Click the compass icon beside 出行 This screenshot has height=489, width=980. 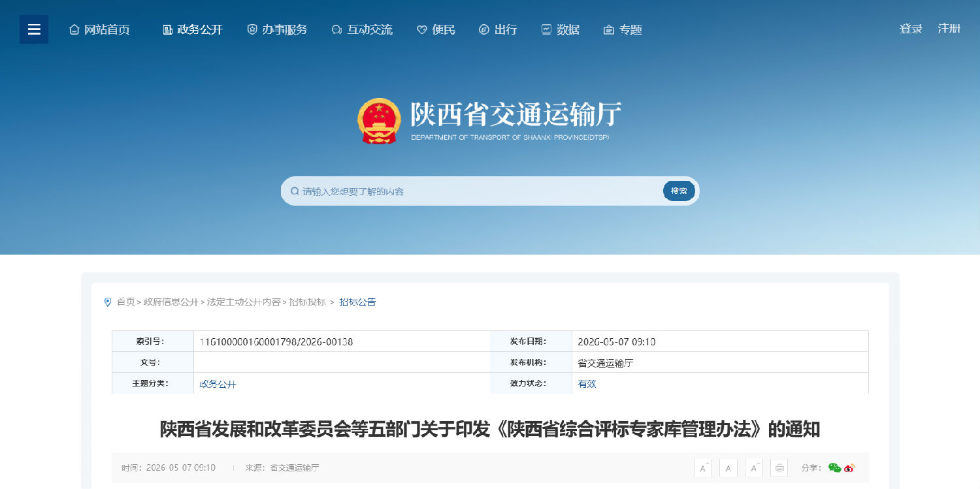[x=483, y=29]
